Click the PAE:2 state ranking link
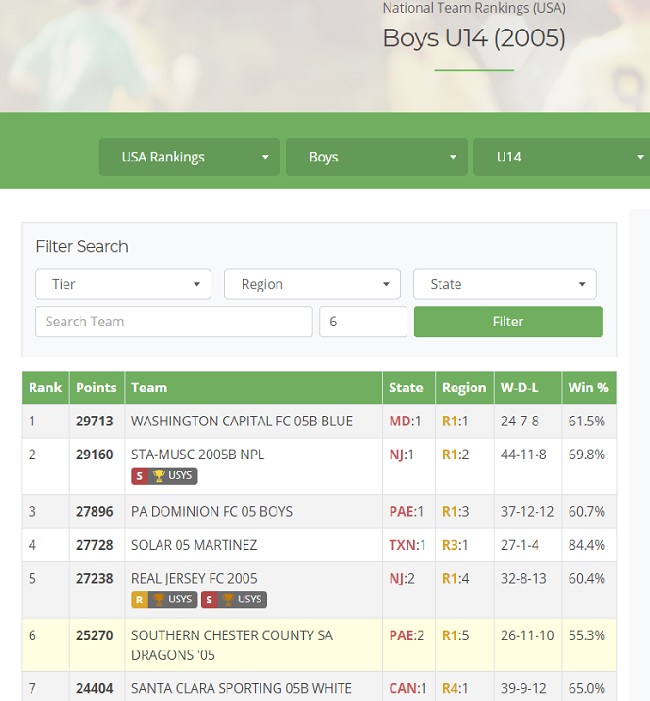650x701 pixels. click(406, 636)
